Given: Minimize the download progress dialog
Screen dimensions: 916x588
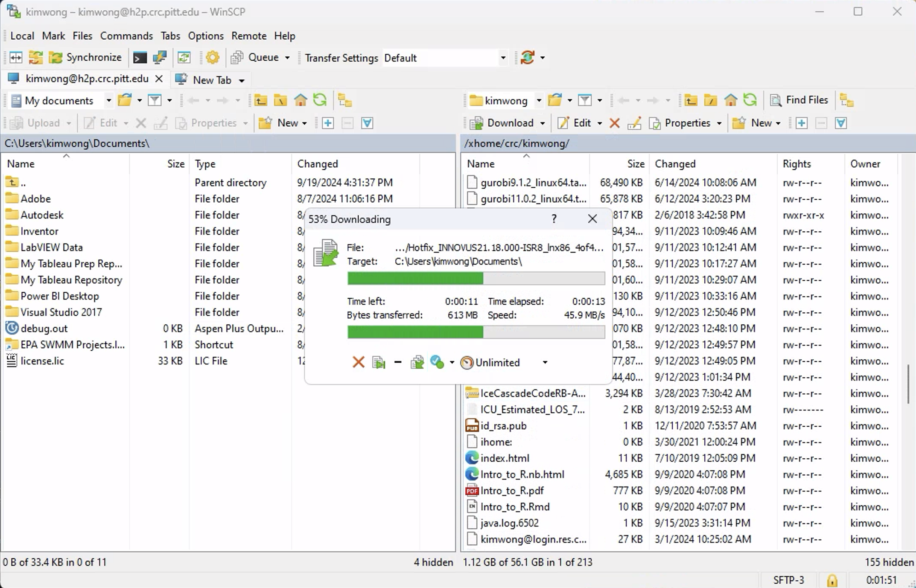Looking at the screenshot, I should [398, 362].
